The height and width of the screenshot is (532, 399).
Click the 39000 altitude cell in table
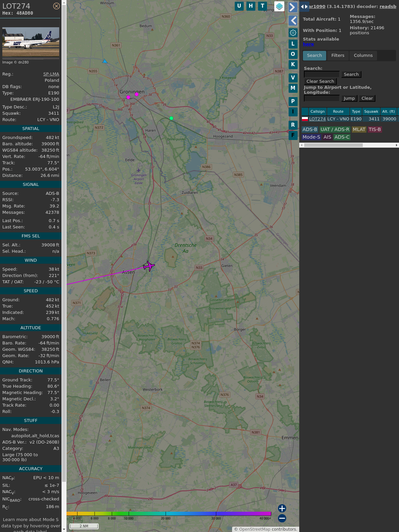pos(389,119)
